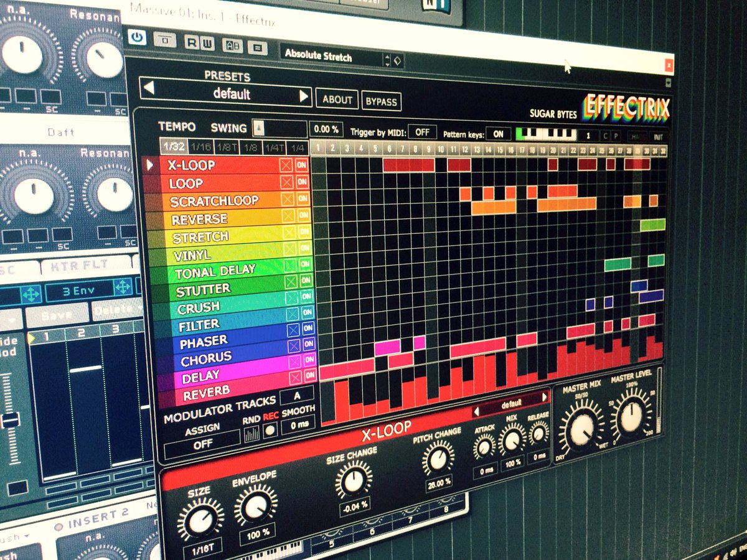Viewport: 747px width, 560px height.
Task: Click the W write automation icon
Action: tap(206, 44)
